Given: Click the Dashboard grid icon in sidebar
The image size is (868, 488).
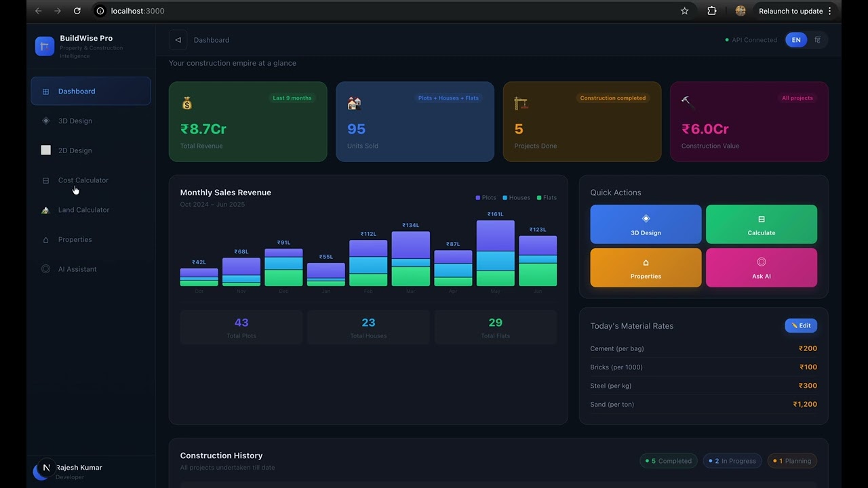Looking at the screenshot, I should (45, 91).
